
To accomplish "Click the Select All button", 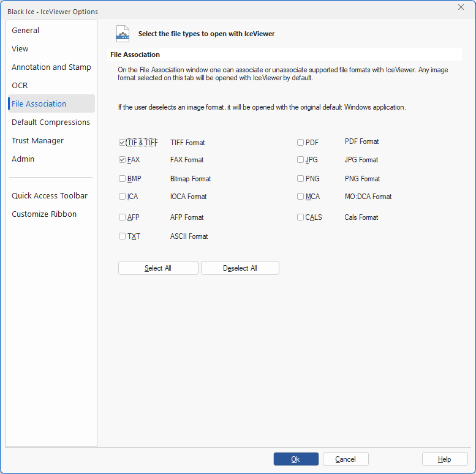I will tap(158, 268).
